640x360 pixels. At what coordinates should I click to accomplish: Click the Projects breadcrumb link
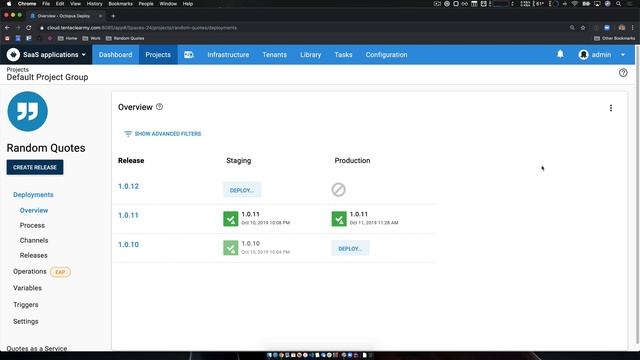point(18,69)
